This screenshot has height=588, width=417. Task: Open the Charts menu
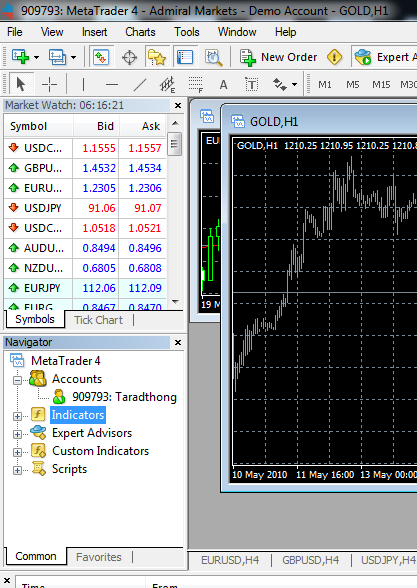(x=140, y=32)
